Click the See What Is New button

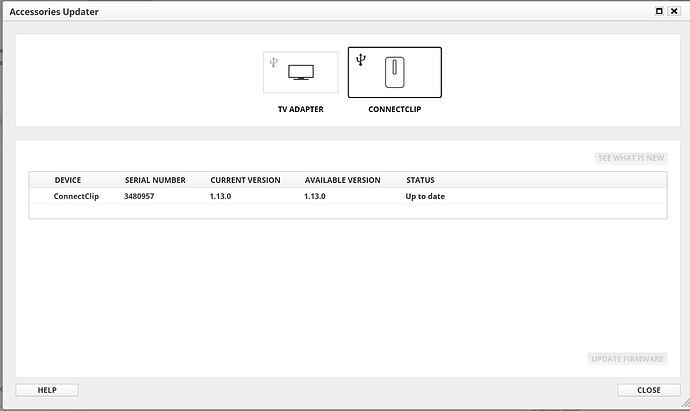tap(631, 158)
